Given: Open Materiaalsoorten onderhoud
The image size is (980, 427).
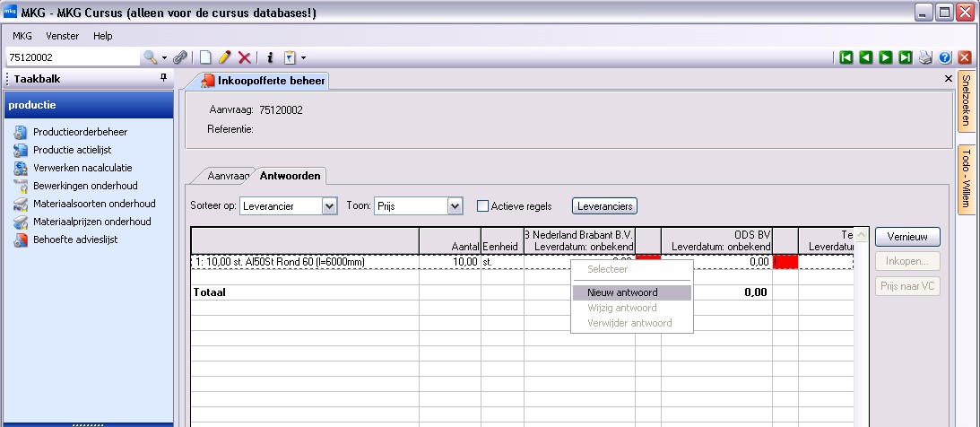Looking at the screenshot, I should (x=94, y=204).
